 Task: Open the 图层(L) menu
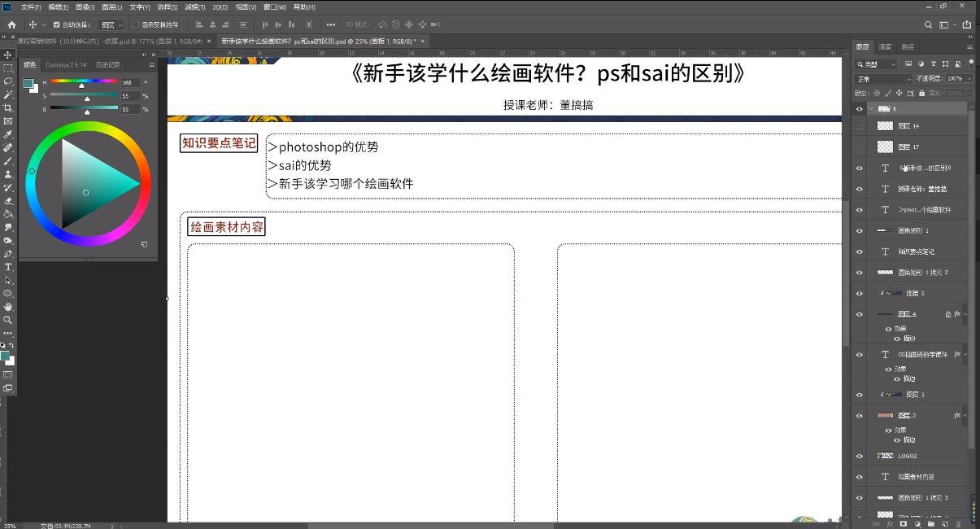click(x=111, y=7)
